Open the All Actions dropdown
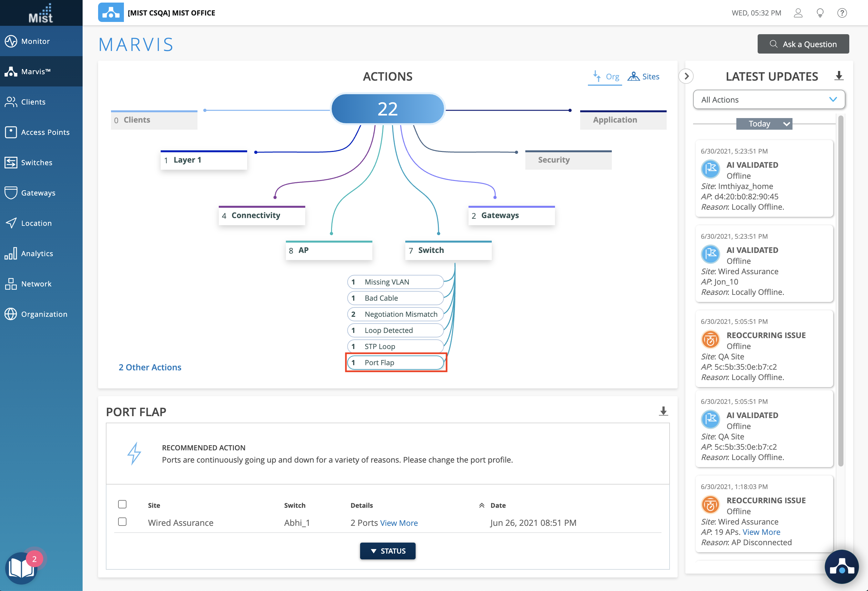The image size is (868, 591). coord(768,99)
